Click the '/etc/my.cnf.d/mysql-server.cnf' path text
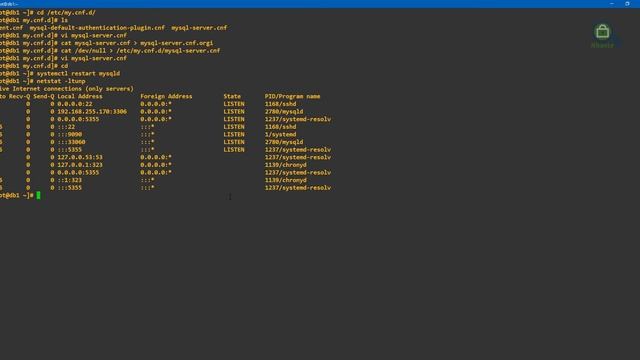Screen dimensions: 640x360 [168, 51]
